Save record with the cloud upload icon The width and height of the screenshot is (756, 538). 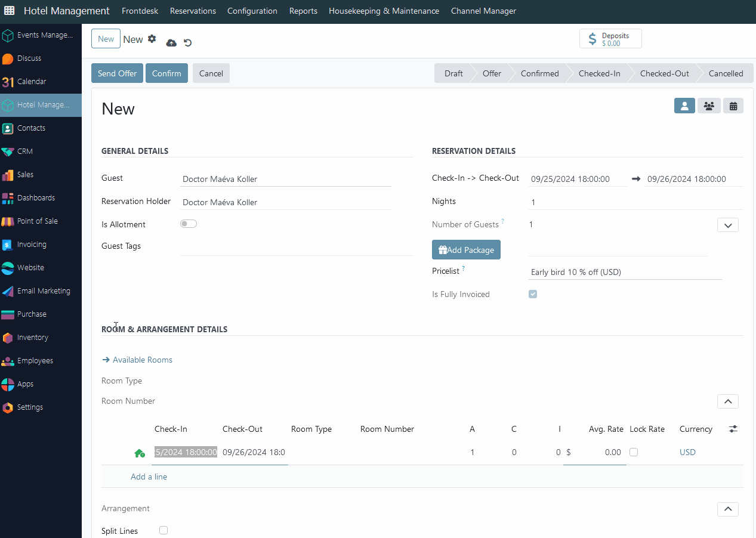tap(171, 42)
